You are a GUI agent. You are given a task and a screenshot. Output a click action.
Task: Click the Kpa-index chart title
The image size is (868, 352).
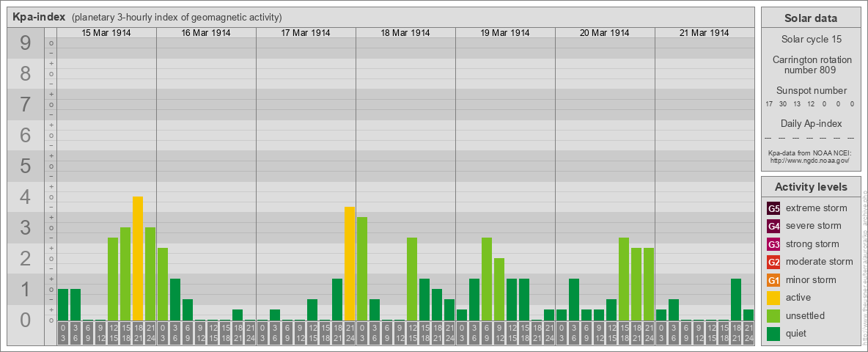pos(39,17)
